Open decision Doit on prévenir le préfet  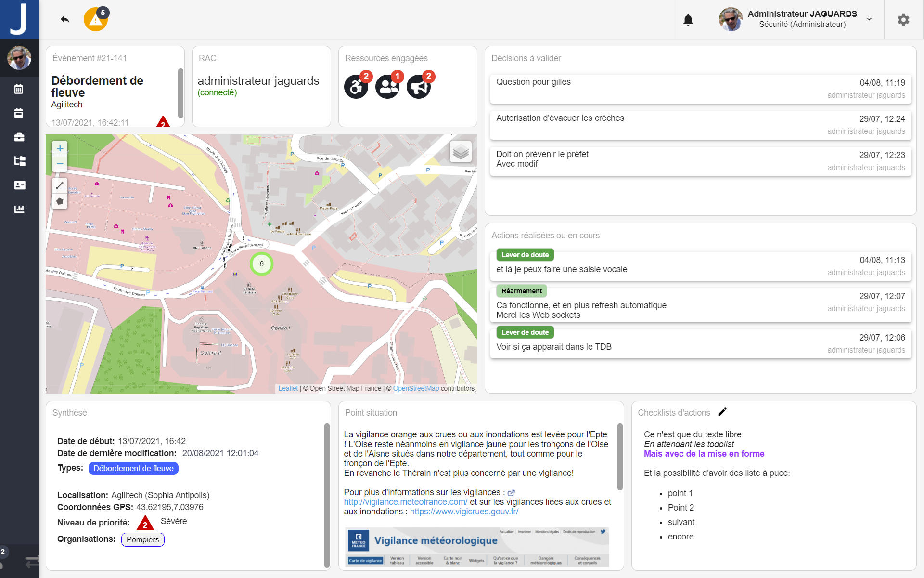(701, 161)
